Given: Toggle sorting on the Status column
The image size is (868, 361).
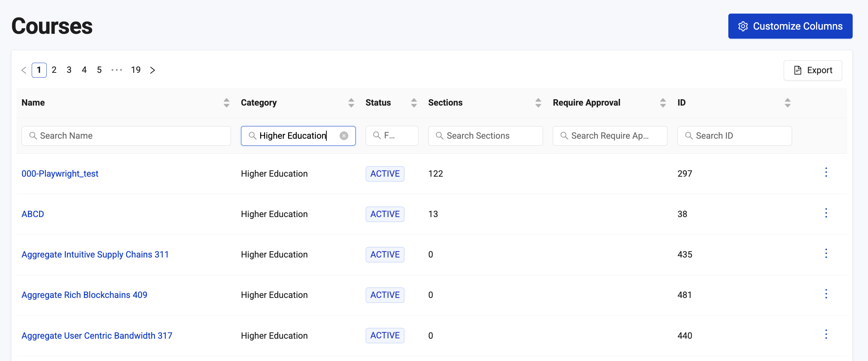Looking at the screenshot, I should click(x=414, y=103).
